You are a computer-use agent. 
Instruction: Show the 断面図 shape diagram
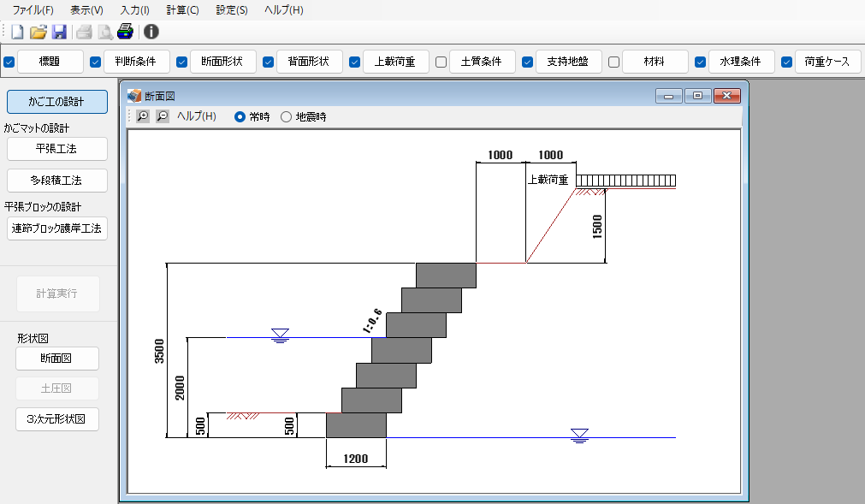pyautogui.click(x=57, y=359)
